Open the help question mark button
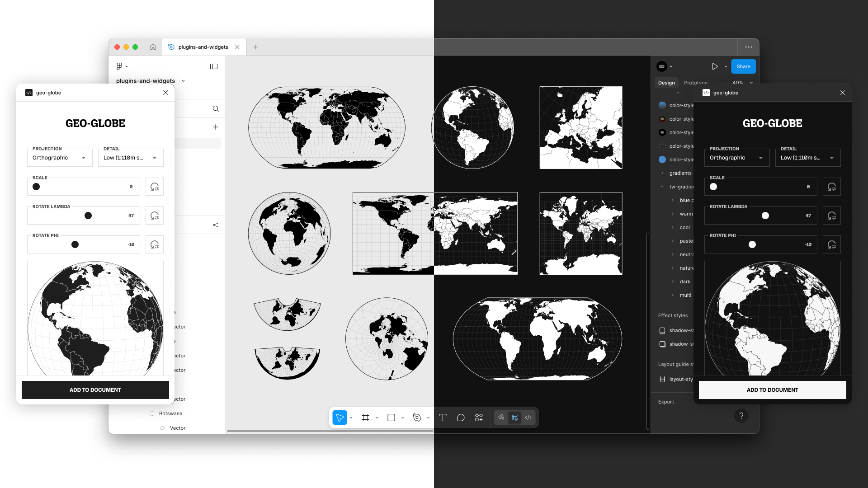868x488 pixels. pyautogui.click(x=741, y=416)
